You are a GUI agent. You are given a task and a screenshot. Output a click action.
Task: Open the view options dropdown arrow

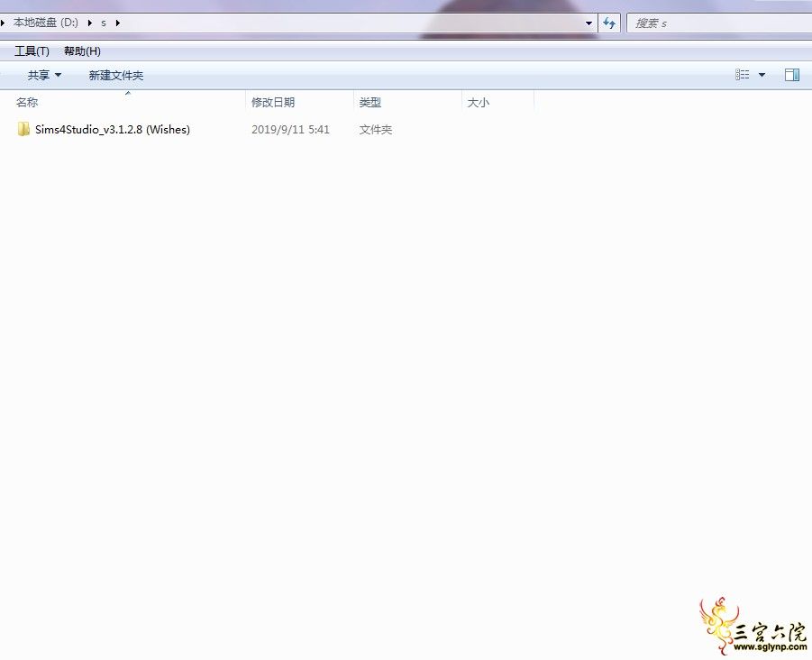tap(762, 75)
